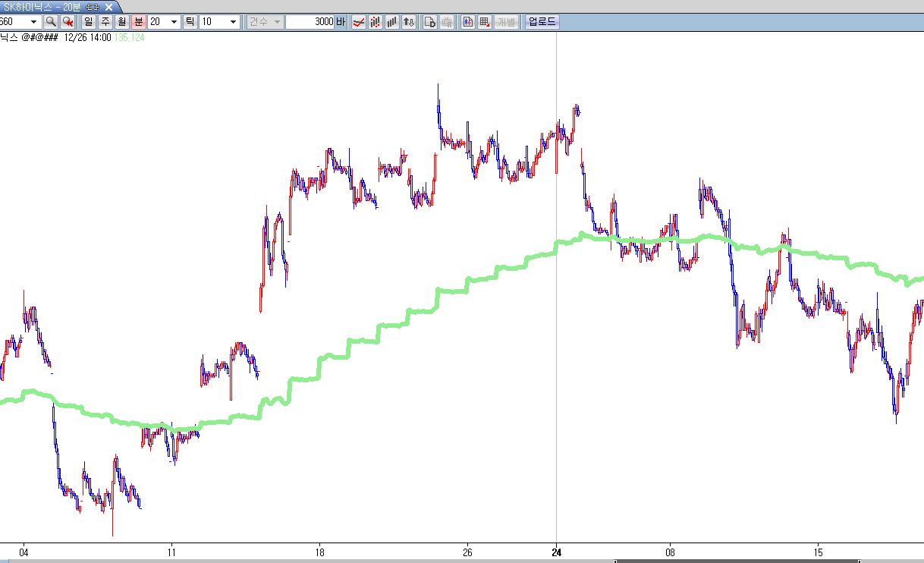This screenshot has height=563, width=924.
Task: Toggle the 월 (monthly) period button
Action: (x=121, y=22)
